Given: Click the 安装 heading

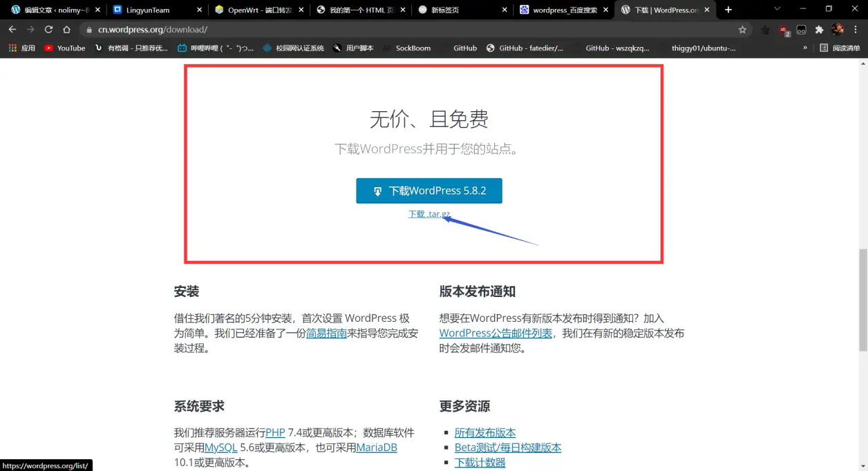Looking at the screenshot, I should [187, 291].
